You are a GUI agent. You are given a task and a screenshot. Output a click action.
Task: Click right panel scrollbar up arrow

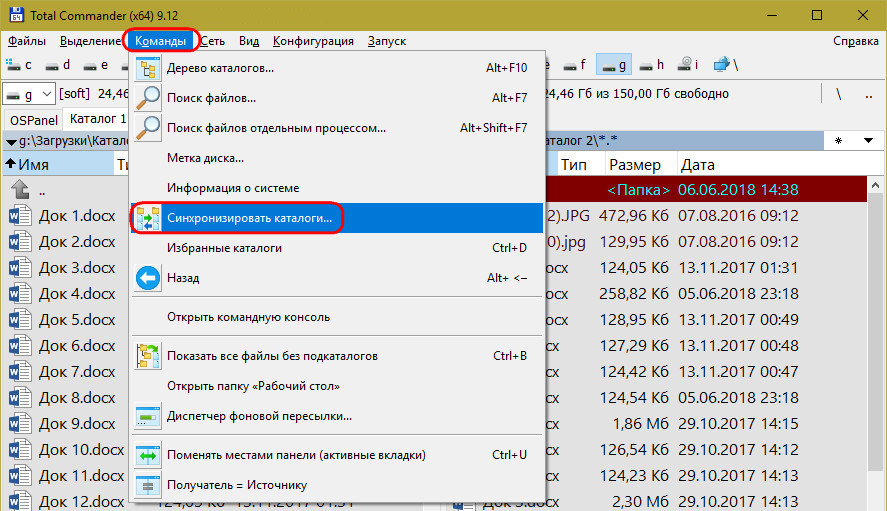coord(876,185)
